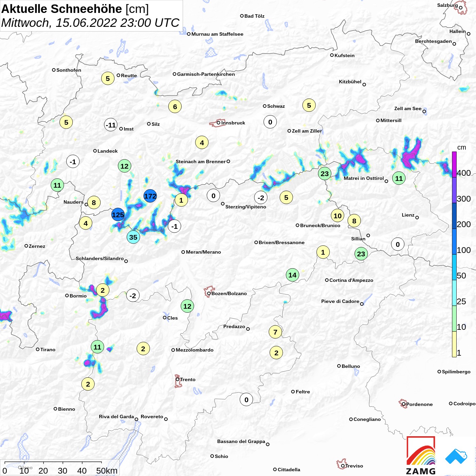Select the 7 marker near Predazzo
Viewport: 476px width, 476px height.
coord(275,332)
